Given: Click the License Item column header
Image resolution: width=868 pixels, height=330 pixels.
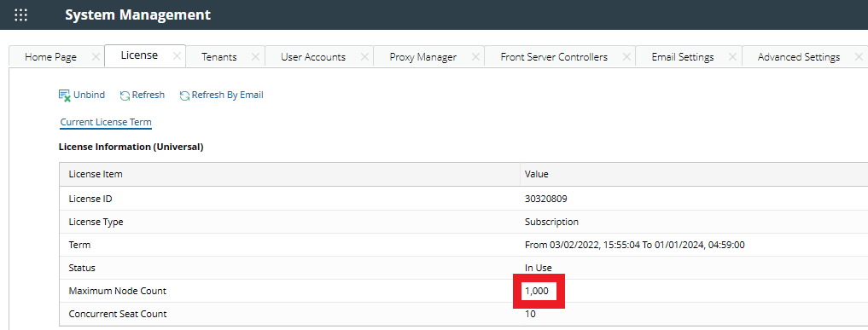Looking at the screenshot, I should click(x=96, y=174).
